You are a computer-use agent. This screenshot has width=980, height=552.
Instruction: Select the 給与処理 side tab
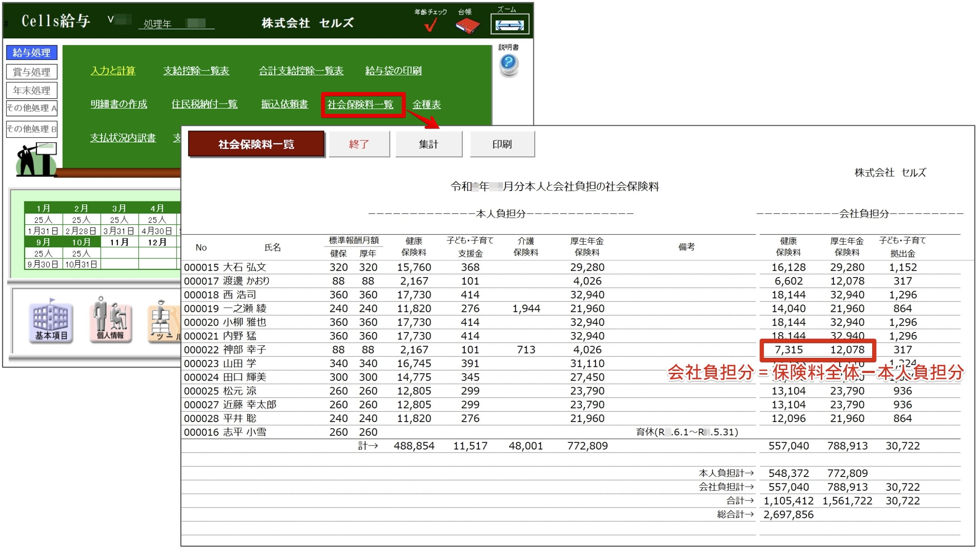point(31,53)
